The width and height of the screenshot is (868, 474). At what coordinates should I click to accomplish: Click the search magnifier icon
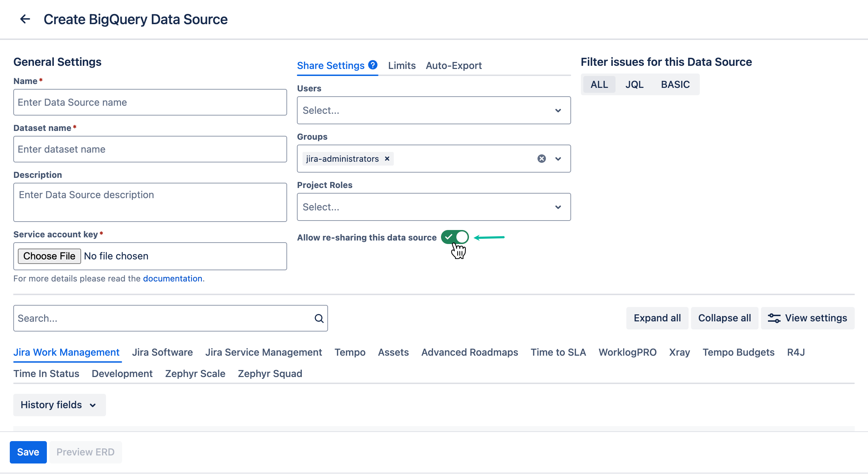tap(319, 318)
